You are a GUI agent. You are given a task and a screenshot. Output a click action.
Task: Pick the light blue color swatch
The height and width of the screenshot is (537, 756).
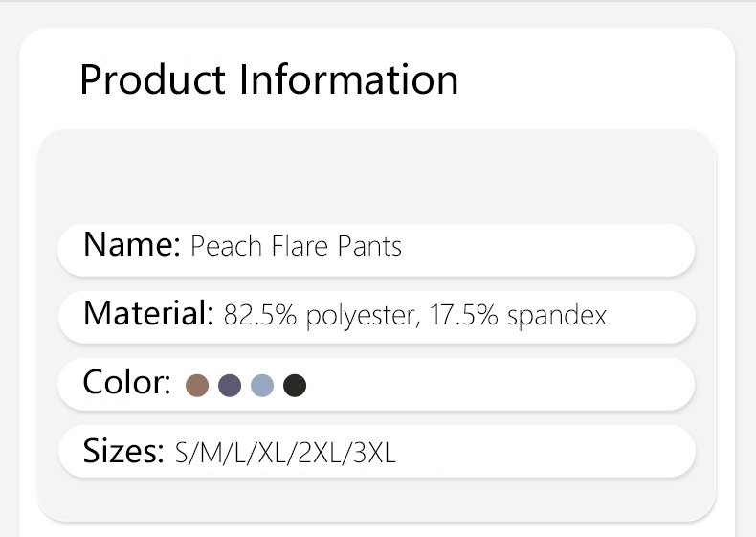point(262,386)
